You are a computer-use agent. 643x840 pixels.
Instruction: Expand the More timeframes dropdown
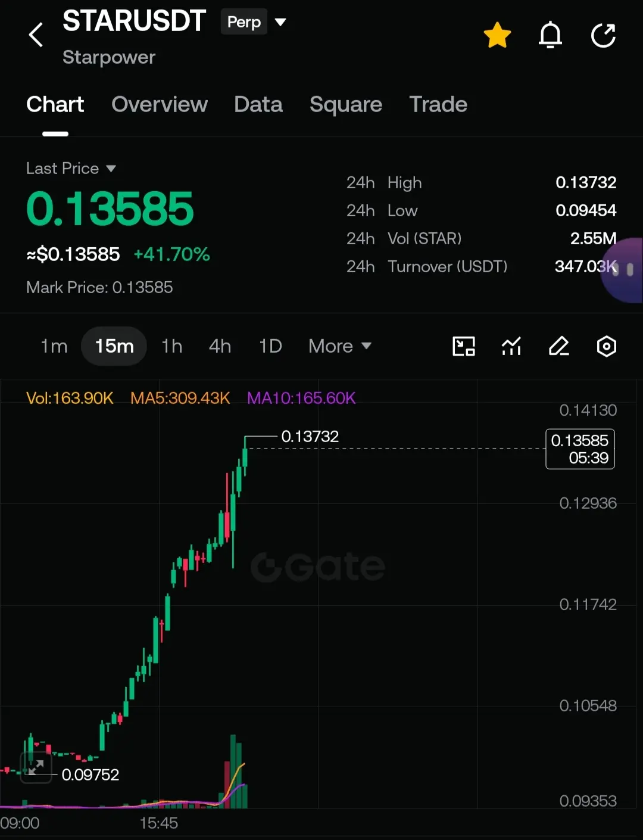tap(340, 346)
